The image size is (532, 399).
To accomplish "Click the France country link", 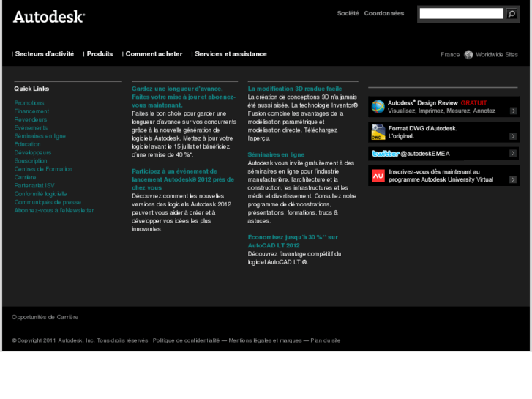I will (450, 55).
